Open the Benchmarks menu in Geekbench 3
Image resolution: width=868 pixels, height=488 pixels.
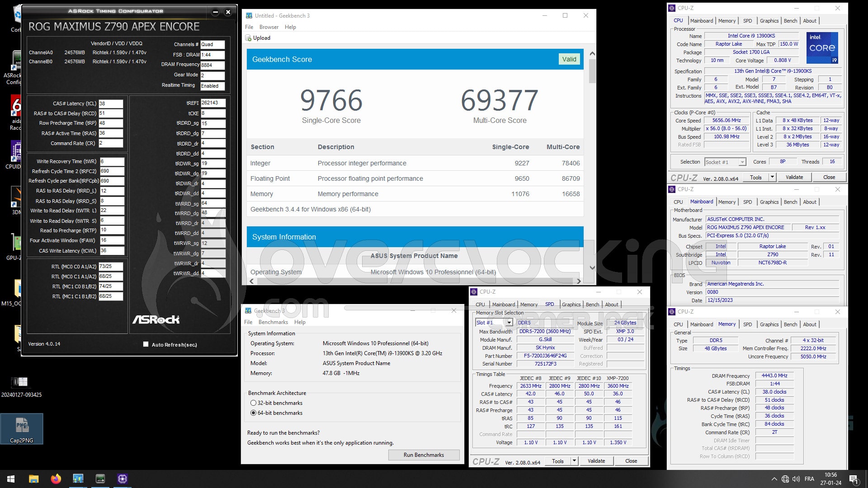pyautogui.click(x=273, y=322)
